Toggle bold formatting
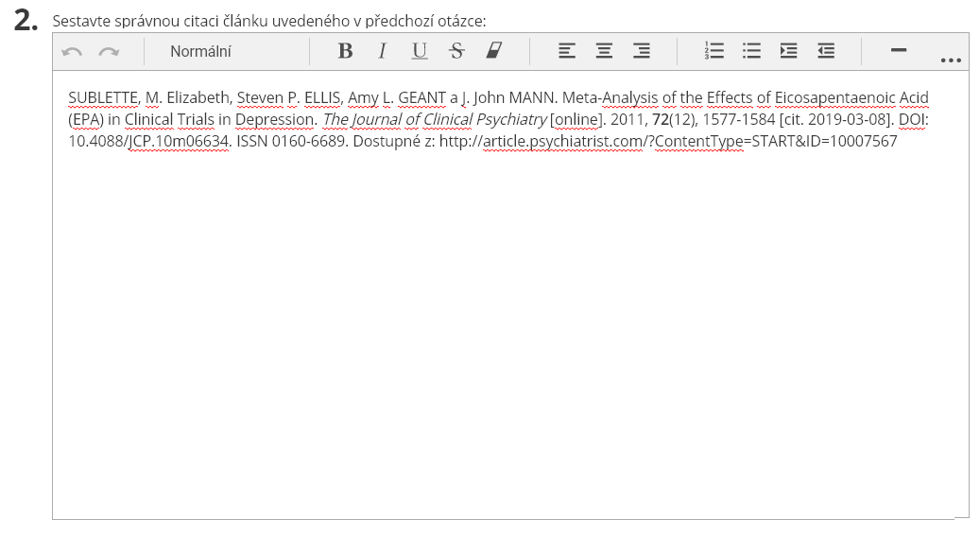The width and height of the screenshot is (980, 537). pos(345,52)
